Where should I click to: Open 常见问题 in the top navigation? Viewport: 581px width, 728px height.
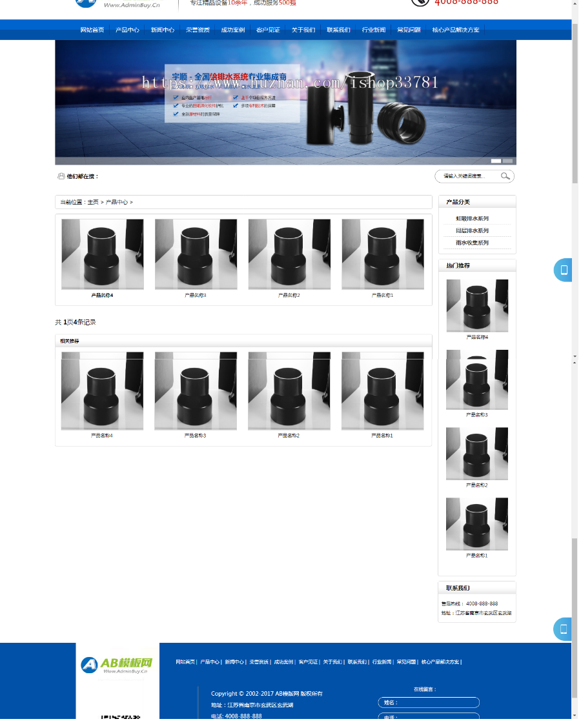click(x=409, y=30)
